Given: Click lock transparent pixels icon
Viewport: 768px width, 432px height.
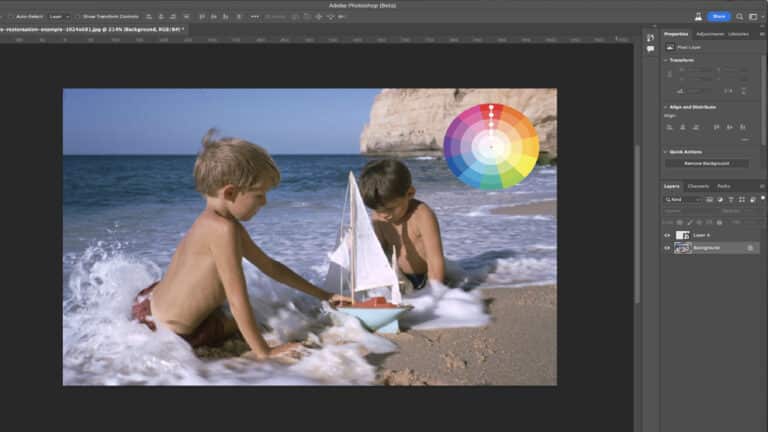Looking at the screenshot, I should pyautogui.click(x=680, y=222).
